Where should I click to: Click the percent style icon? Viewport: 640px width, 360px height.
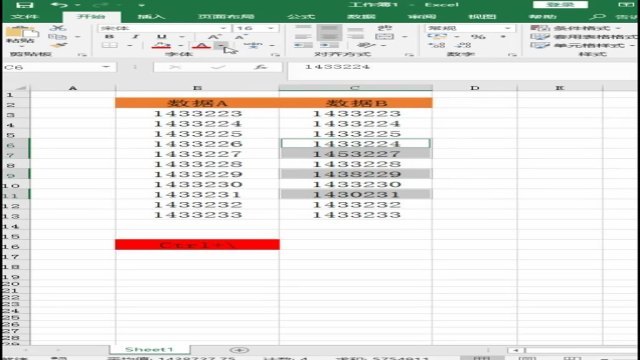coord(478,37)
